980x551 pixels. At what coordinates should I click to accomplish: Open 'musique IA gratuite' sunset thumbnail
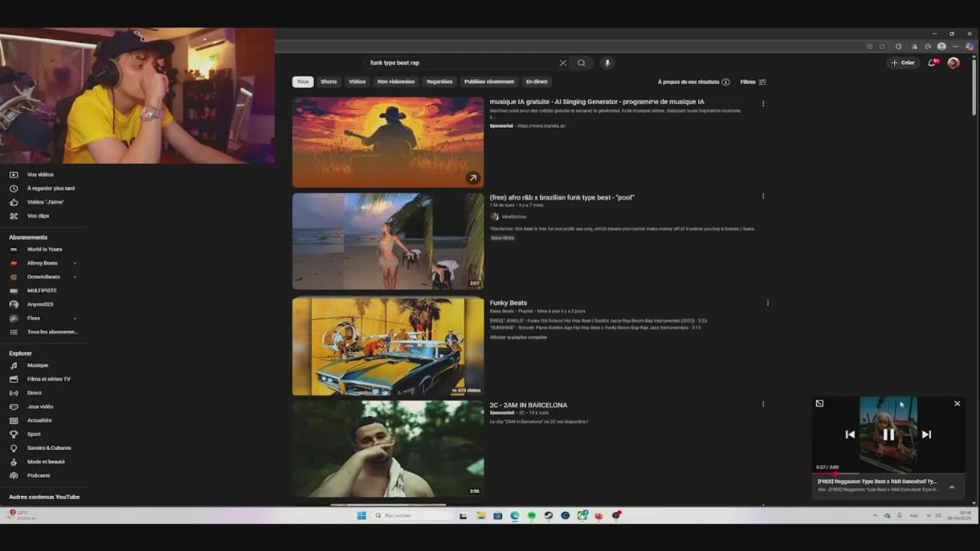tap(388, 142)
